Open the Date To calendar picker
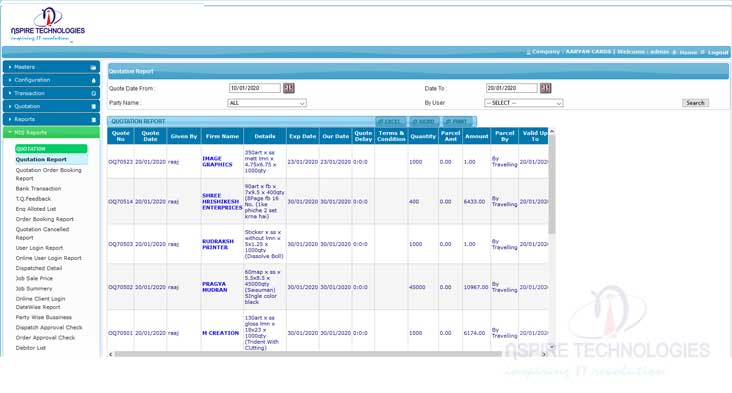 [x=545, y=88]
